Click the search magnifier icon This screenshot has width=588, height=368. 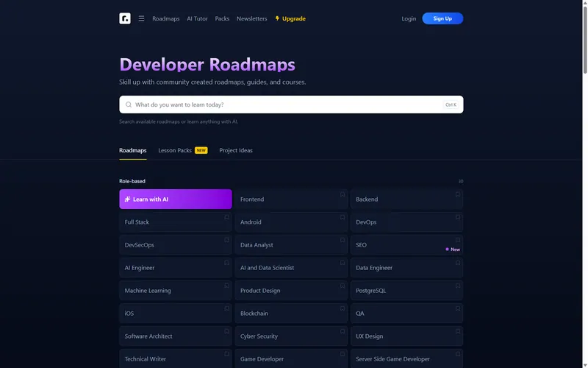(129, 105)
